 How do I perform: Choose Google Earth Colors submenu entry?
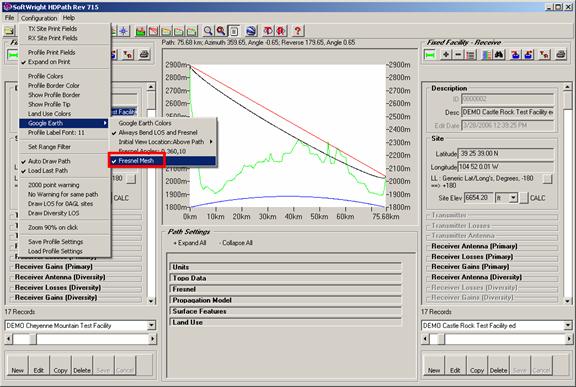click(162, 123)
